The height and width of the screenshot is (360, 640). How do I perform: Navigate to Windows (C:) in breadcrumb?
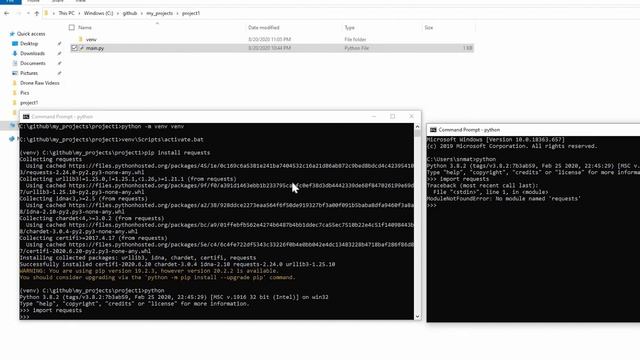(98, 13)
